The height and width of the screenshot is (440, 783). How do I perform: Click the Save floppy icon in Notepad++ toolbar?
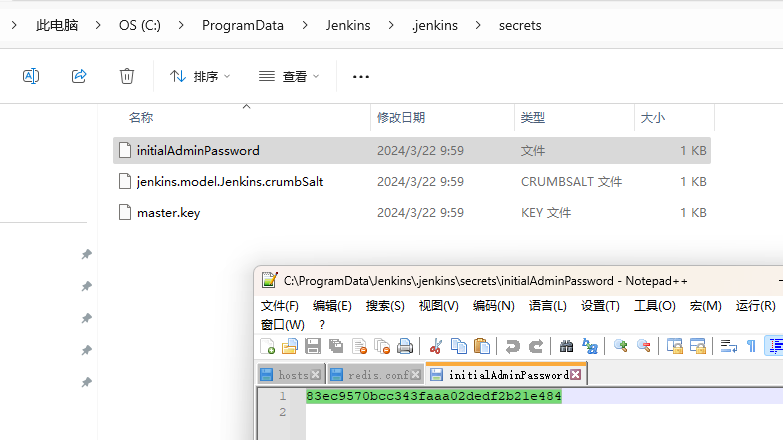313,346
